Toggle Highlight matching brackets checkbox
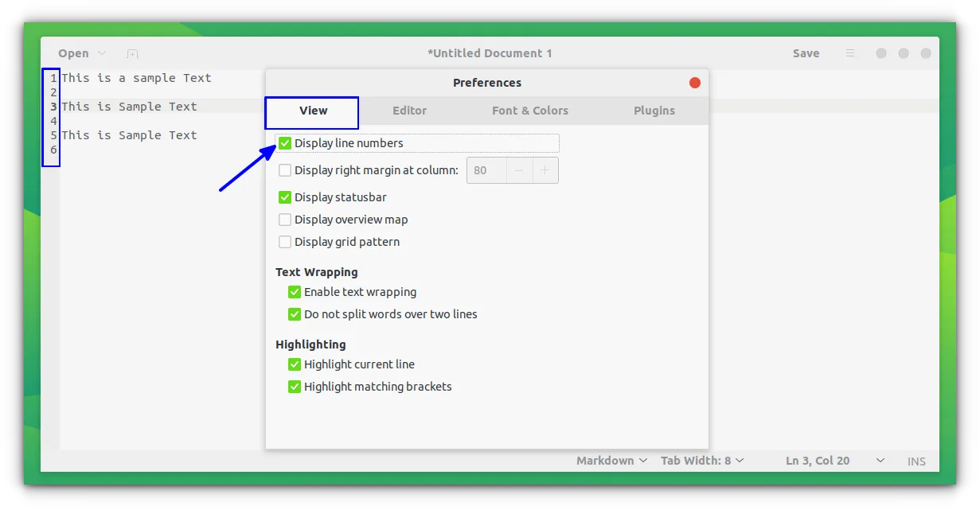Screen dimensions: 980x510 tap(295, 387)
